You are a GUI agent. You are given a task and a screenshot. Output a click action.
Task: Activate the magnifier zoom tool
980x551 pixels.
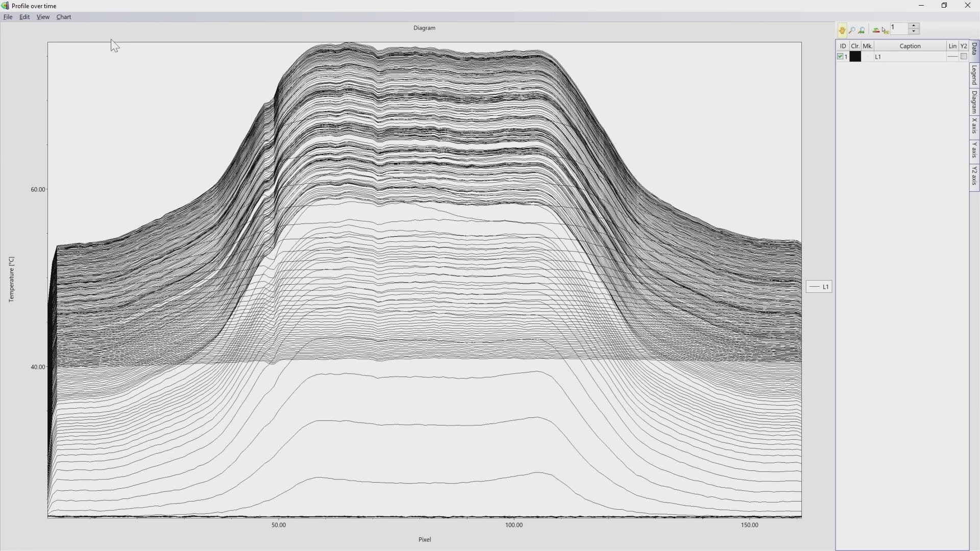click(852, 30)
